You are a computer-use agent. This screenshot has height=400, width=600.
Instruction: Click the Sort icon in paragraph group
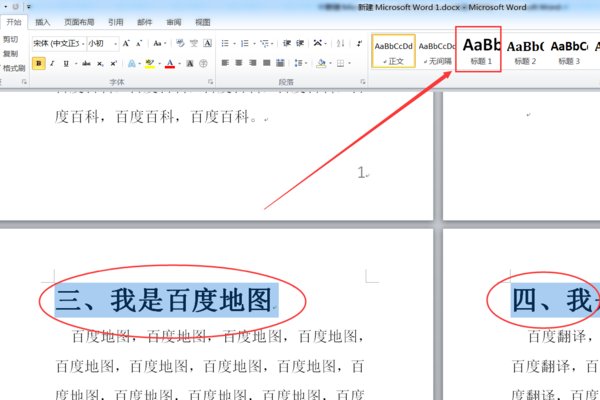340,43
